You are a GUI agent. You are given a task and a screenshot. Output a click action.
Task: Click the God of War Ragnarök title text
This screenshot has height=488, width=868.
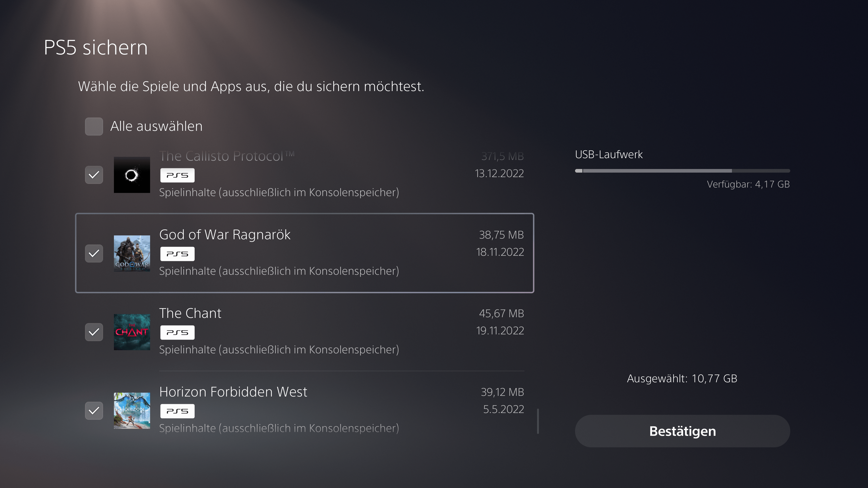pyautogui.click(x=225, y=235)
